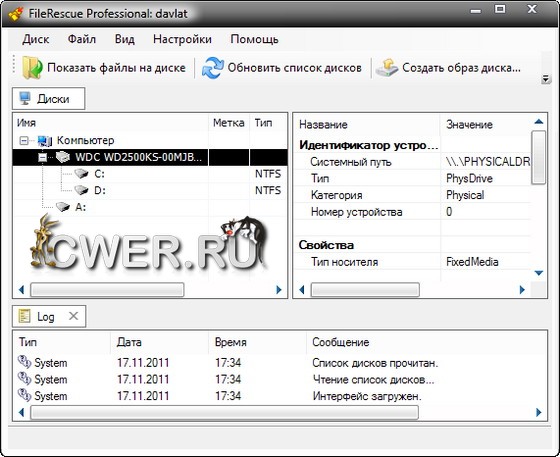Select the C: partition
Screen dimensions: 560x457
click(x=99, y=174)
